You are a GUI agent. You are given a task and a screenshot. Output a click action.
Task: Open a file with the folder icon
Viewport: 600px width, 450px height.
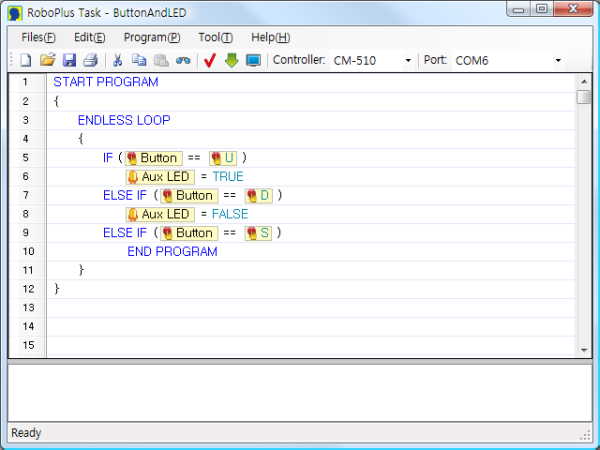[x=48, y=60]
